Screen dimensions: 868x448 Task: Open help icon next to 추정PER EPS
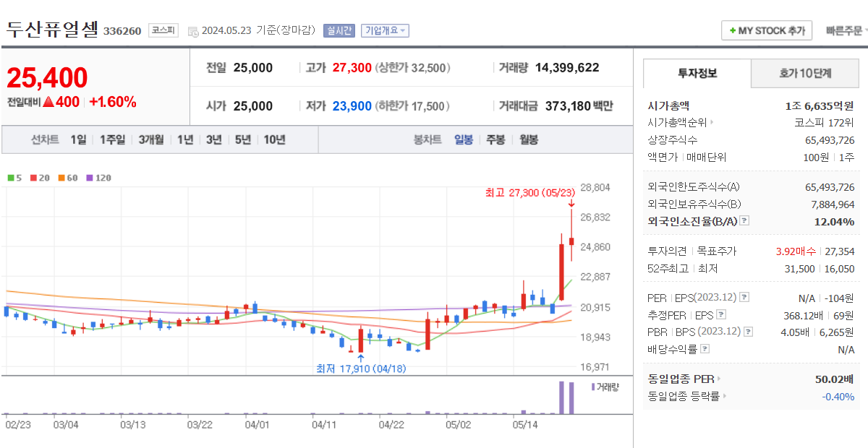coord(720,315)
